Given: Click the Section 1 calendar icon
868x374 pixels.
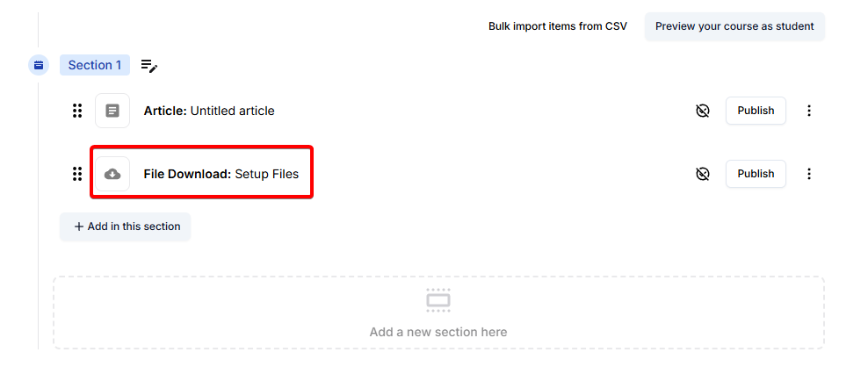Looking at the screenshot, I should pyautogui.click(x=39, y=65).
